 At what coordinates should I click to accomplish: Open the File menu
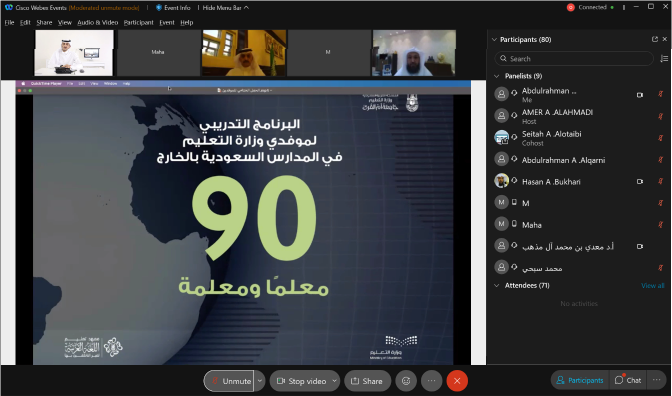pos(9,22)
